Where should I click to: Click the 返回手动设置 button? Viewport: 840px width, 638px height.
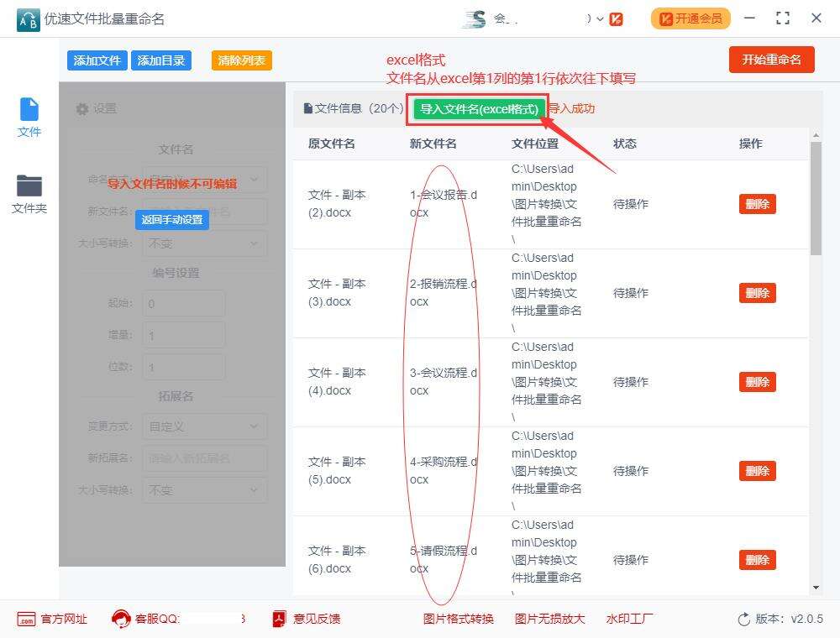tap(172, 219)
